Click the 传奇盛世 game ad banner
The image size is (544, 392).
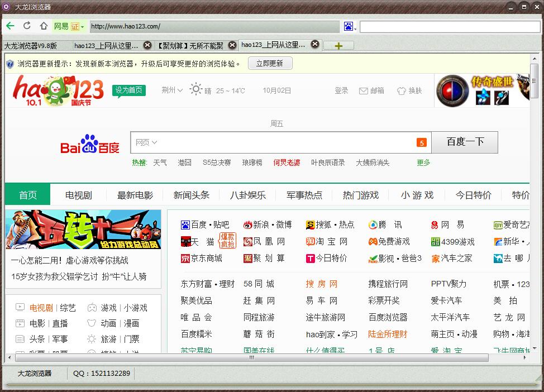click(482, 91)
